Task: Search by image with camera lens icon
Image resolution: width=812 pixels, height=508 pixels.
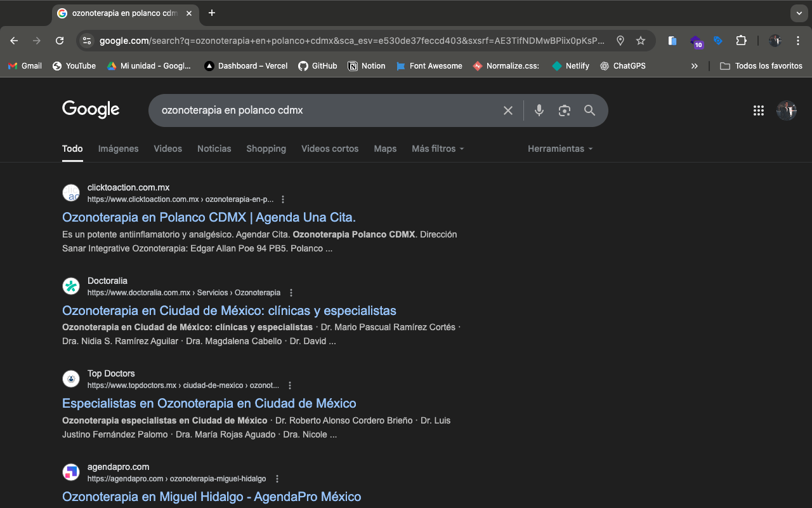Action: click(565, 110)
